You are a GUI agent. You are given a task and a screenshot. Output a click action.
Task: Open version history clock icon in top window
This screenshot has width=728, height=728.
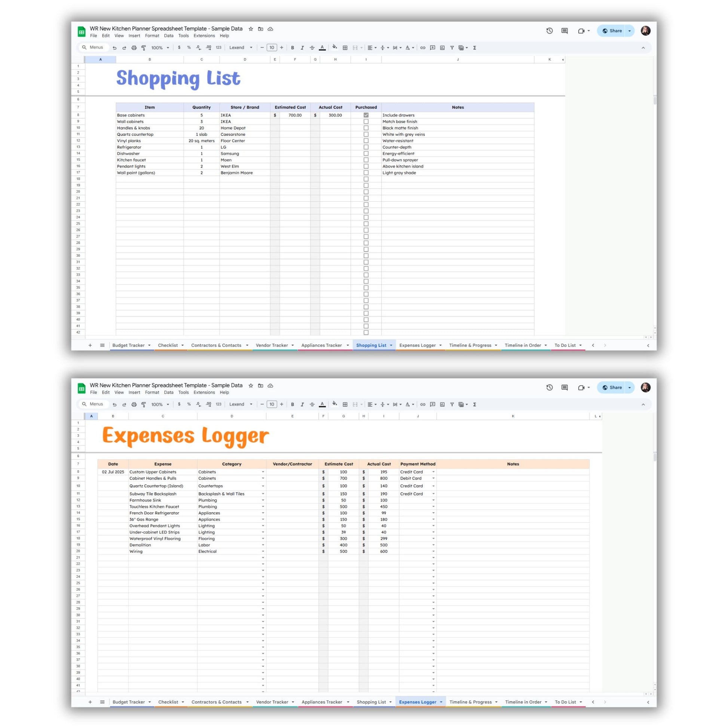click(550, 31)
